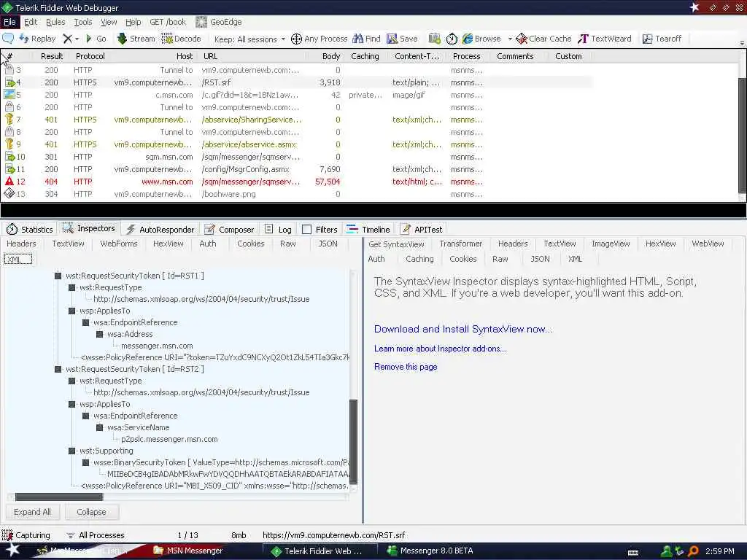Viewport: 747px width, 560px height.
Task: Open the Remove sessions dropdown arrow
Action: (x=77, y=39)
